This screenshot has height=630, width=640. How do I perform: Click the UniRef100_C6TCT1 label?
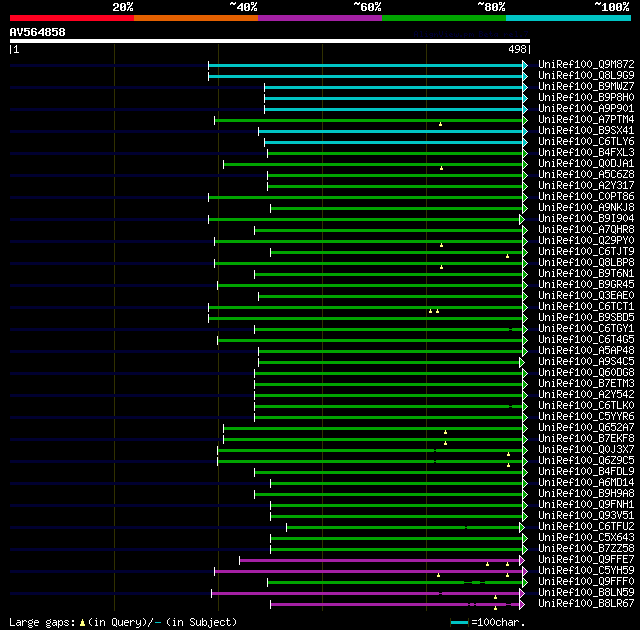(x=586, y=307)
